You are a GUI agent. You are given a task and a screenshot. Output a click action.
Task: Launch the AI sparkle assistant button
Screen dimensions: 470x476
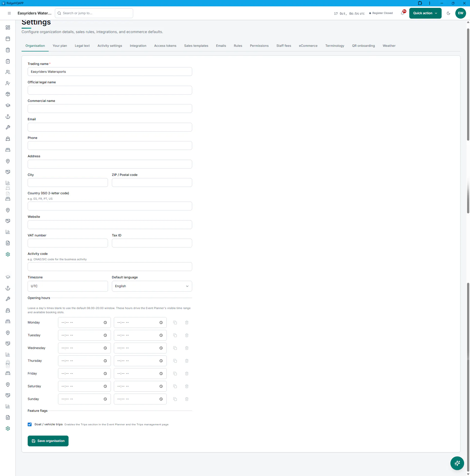point(457,463)
